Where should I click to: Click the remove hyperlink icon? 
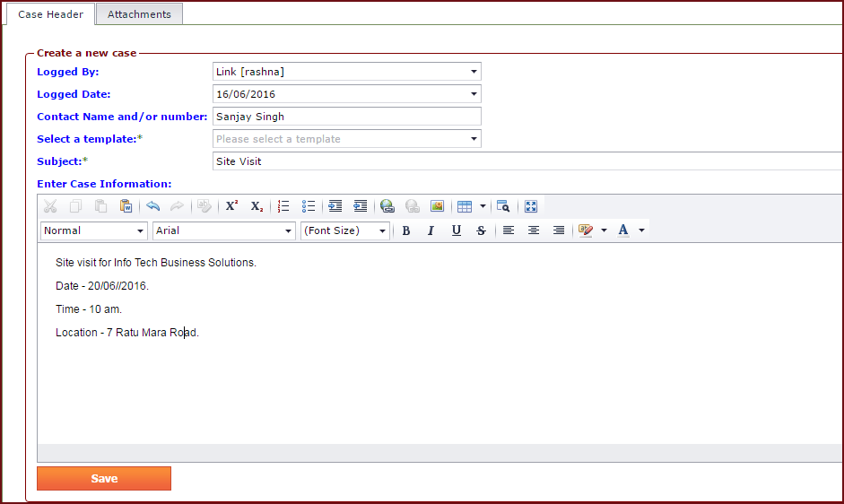[413, 206]
